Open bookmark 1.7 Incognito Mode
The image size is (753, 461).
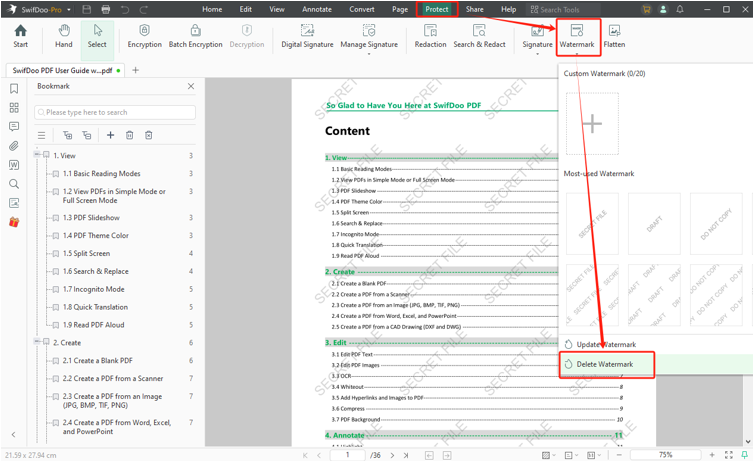(x=94, y=289)
